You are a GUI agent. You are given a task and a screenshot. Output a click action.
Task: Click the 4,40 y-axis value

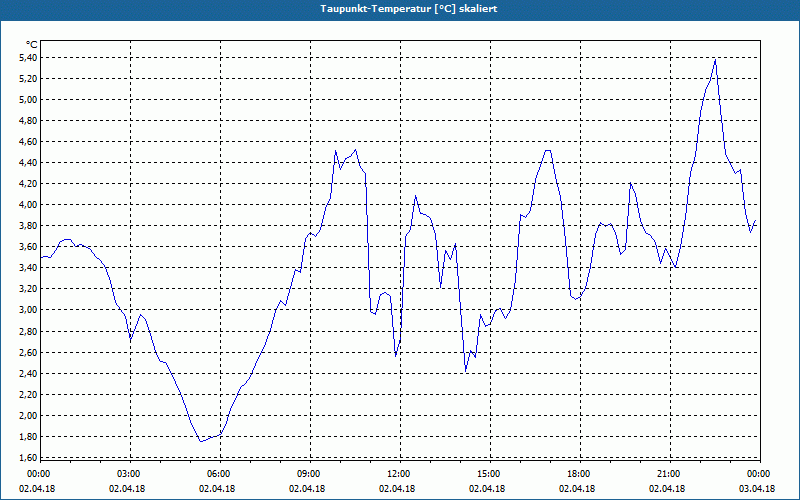point(29,163)
